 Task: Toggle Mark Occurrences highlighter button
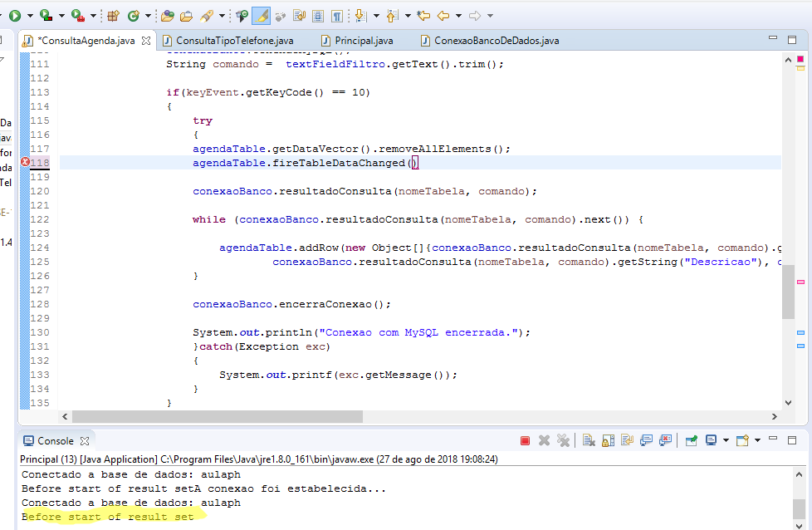click(262, 16)
